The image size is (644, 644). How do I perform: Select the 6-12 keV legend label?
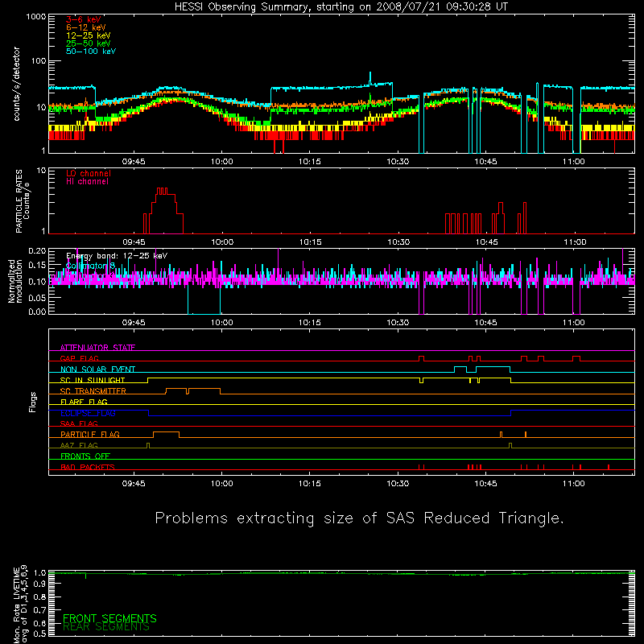click(86, 27)
